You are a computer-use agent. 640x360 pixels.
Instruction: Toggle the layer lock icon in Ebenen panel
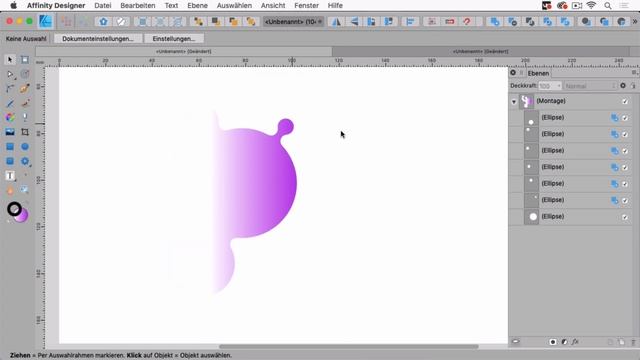click(633, 86)
